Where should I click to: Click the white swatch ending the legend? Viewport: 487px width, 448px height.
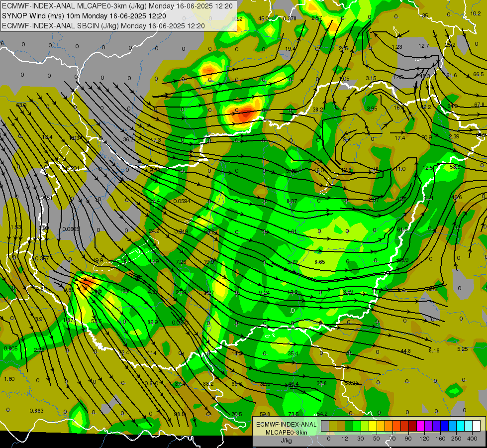(477, 426)
